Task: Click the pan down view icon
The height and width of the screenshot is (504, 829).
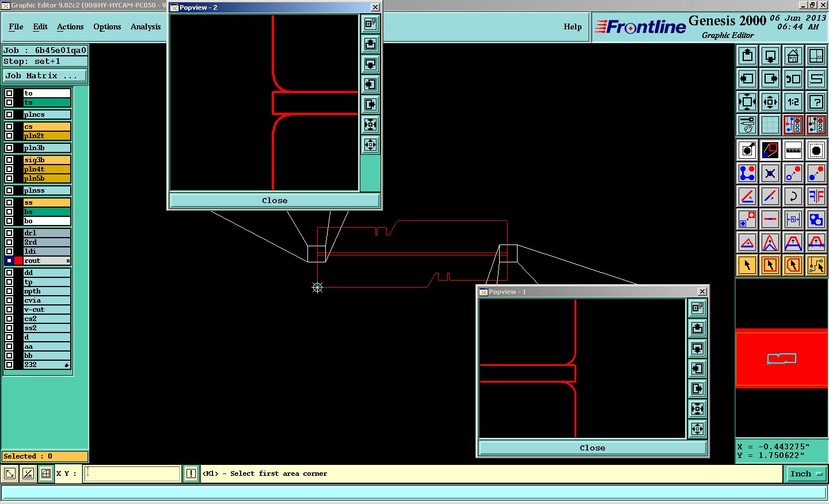Action: pyautogui.click(x=770, y=56)
